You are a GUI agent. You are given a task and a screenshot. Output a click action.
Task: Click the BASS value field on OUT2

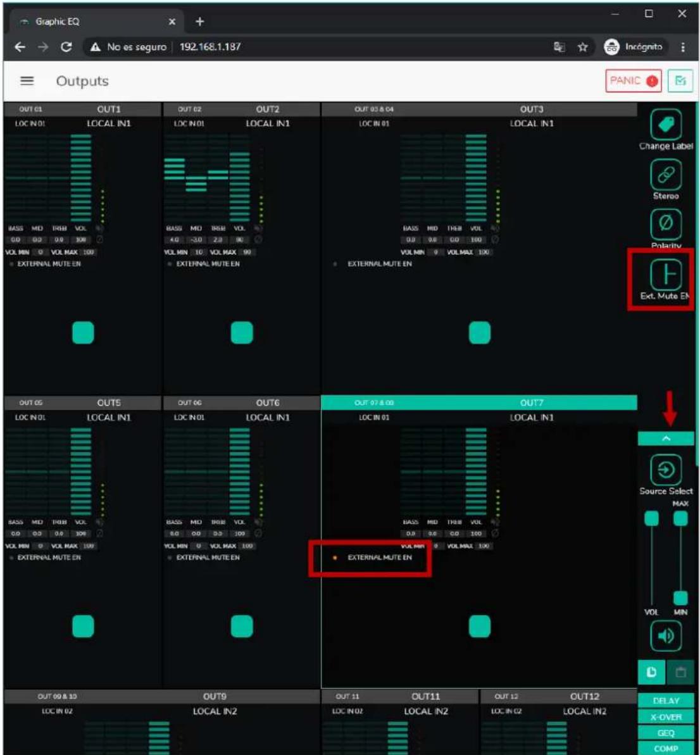pos(174,239)
